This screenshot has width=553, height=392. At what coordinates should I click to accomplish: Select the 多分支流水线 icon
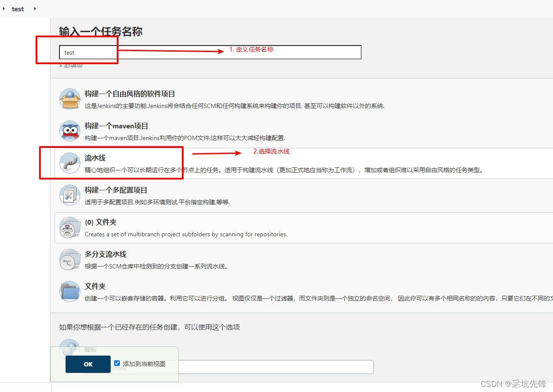pos(70,259)
